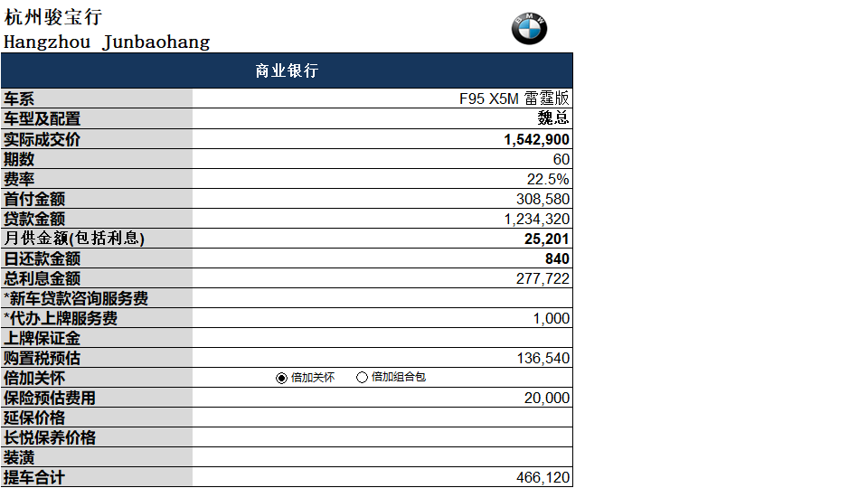Click the 购置税预估 row label

[42, 359]
